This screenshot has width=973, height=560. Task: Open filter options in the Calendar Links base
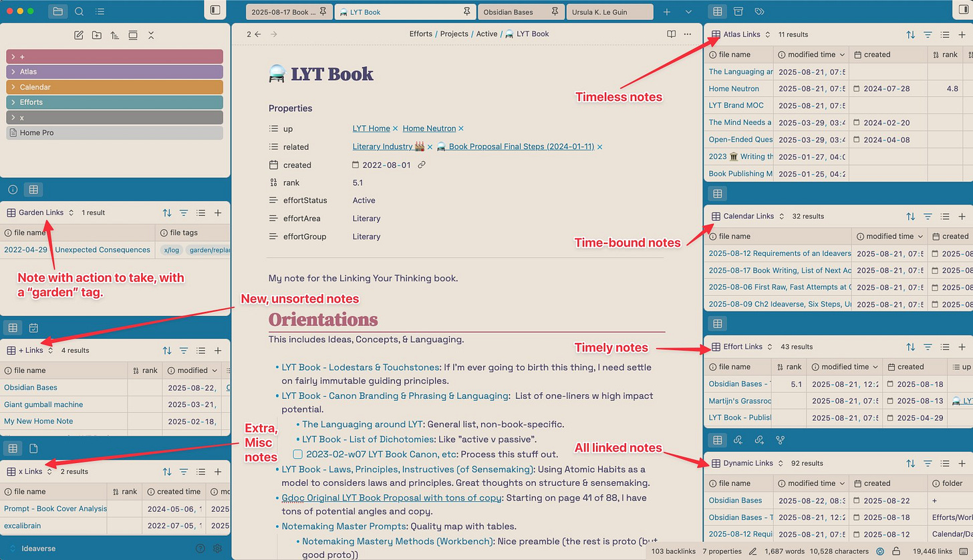coord(928,217)
